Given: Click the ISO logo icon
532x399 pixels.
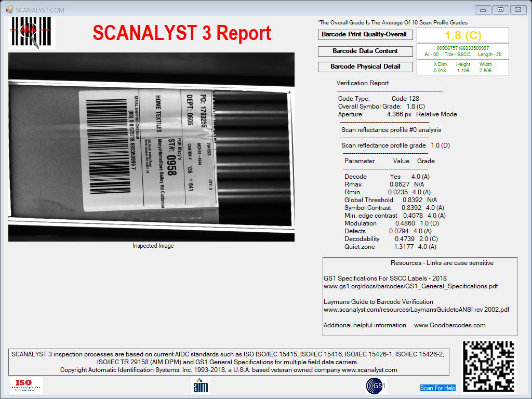Looking at the screenshot, I should point(26,385).
